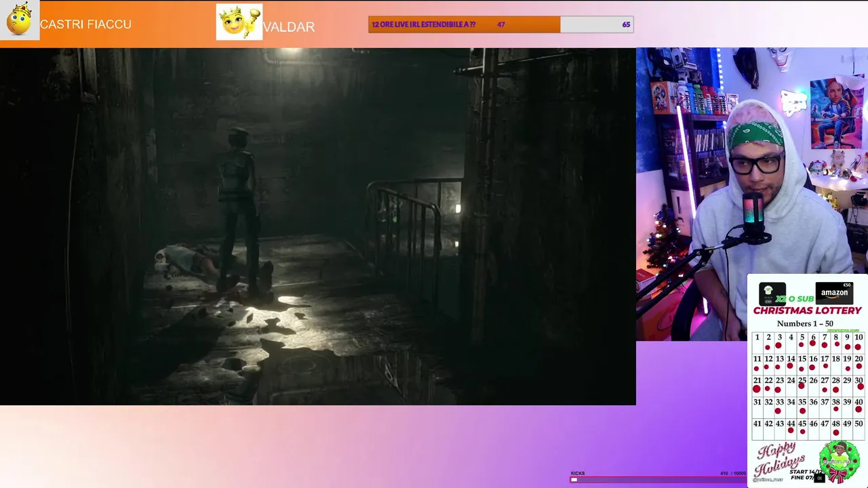This screenshot has height=488, width=868.
Task: Click the trophy emoji beside VALDAR
Action: pyautogui.click(x=239, y=22)
